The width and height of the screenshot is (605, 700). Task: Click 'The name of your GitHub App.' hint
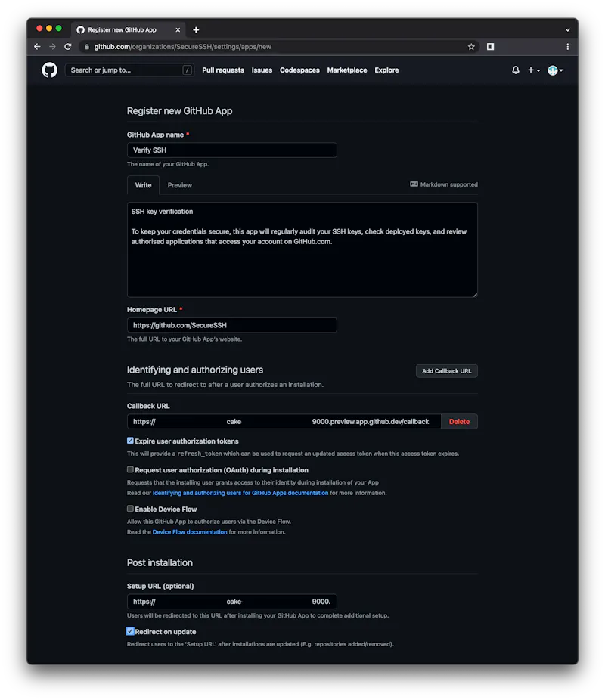(x=168, y=164)
